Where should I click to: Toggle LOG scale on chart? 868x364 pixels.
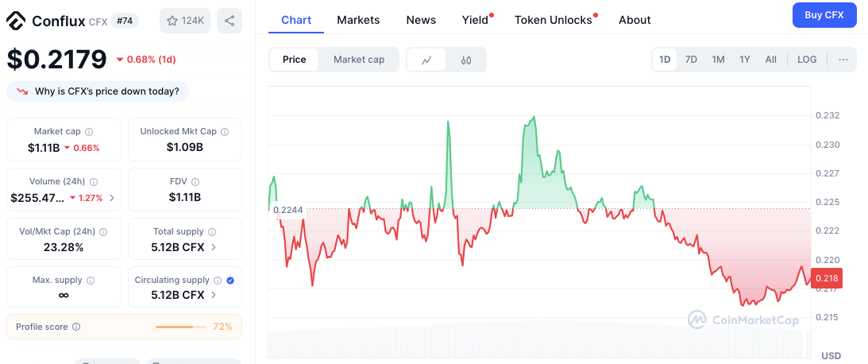point(807,60)
